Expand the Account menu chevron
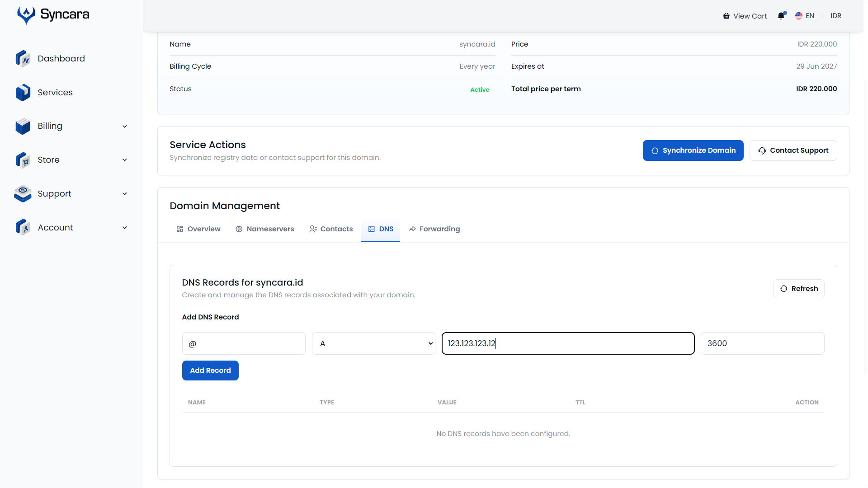Screen dimensions: 868x488 click(x=125, y=228)
